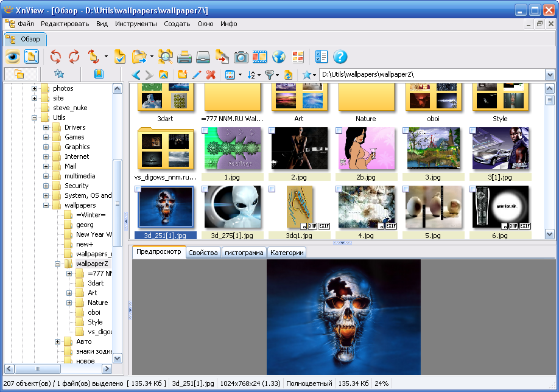Click the camera screen capture icon
The height and width of the screenshot is (392, 559).
click(241, 57)
